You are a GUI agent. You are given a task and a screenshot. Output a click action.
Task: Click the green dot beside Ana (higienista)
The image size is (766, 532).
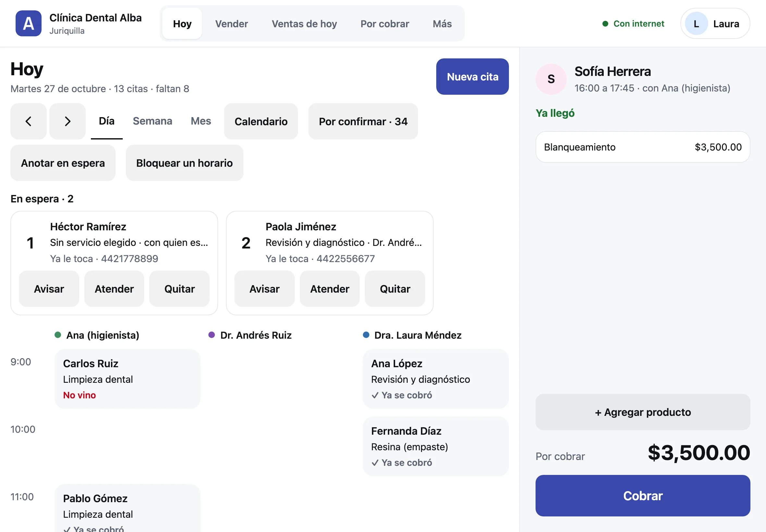pyautogui.click(x=58, y=335)
